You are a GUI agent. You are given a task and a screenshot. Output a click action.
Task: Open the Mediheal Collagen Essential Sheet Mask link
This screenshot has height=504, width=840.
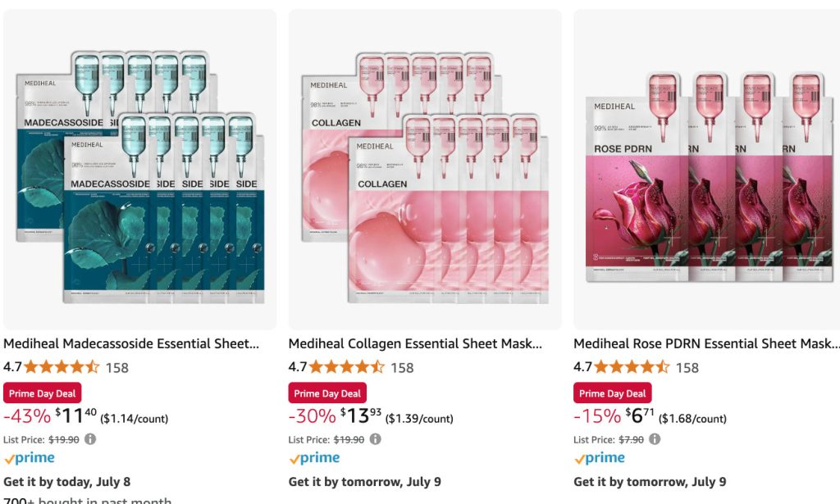(415, 344)
